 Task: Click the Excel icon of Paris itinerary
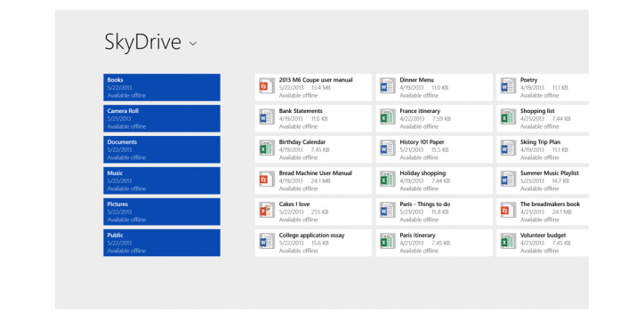coord(387,241)
